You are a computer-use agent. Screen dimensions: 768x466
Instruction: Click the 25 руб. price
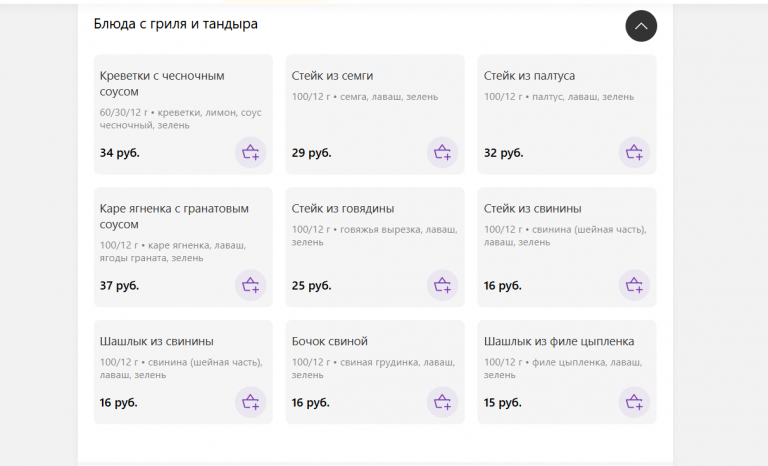coord(312,286)
